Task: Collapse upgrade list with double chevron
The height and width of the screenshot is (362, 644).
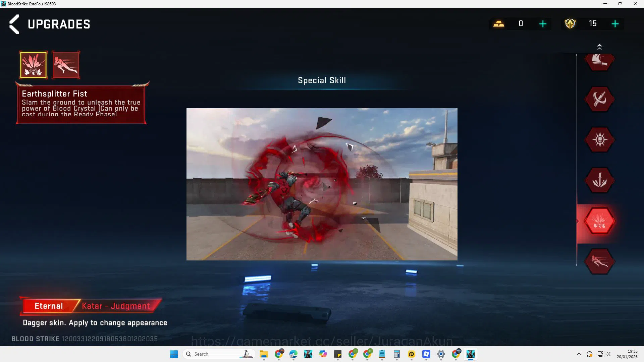Action: (599, 47)
